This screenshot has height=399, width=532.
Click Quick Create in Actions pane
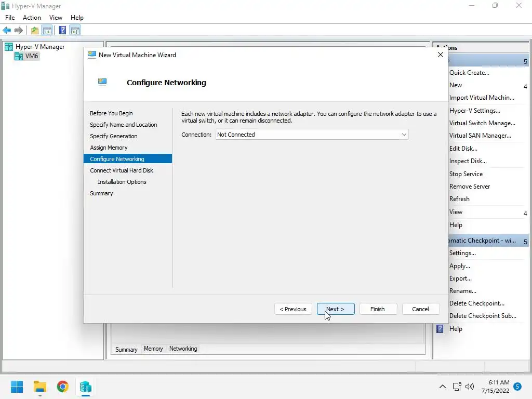click(x=469, y=73)
